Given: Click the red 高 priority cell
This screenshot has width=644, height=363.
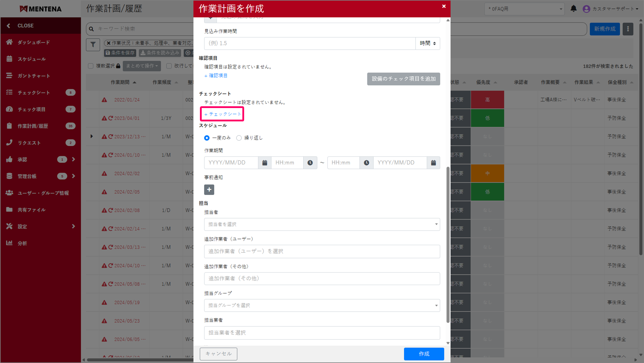Looking at the screenshot, I should 487,100.
